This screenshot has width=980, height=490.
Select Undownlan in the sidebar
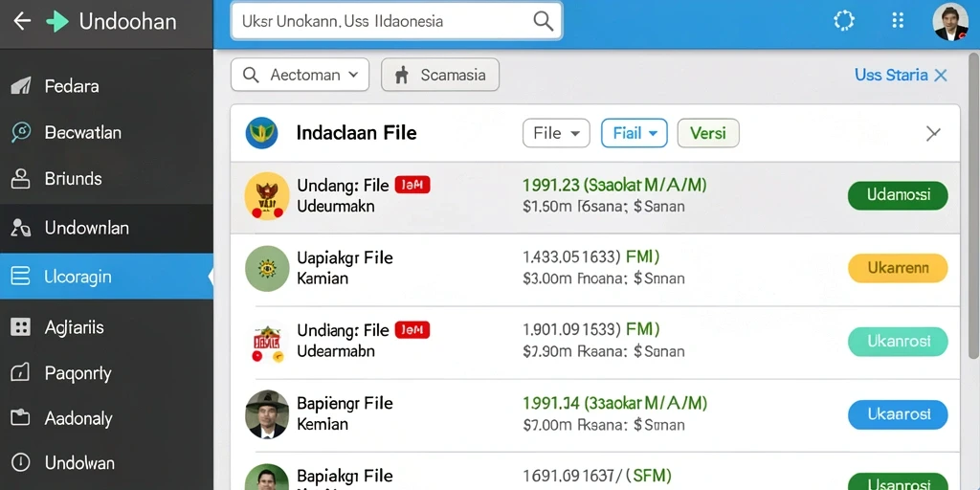point(106,228)
